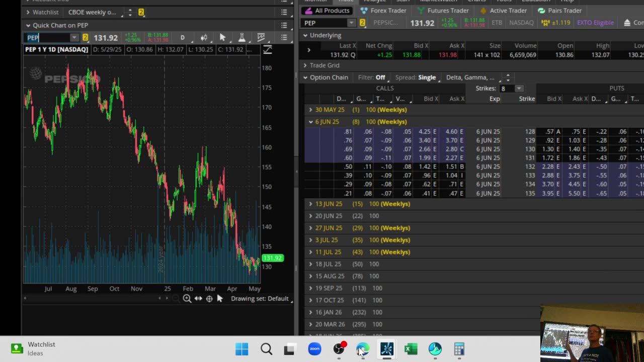Screen dimensions: 644x362
Task: Open the option chain Filter dropdown
Action: click(x=374, y=77)
